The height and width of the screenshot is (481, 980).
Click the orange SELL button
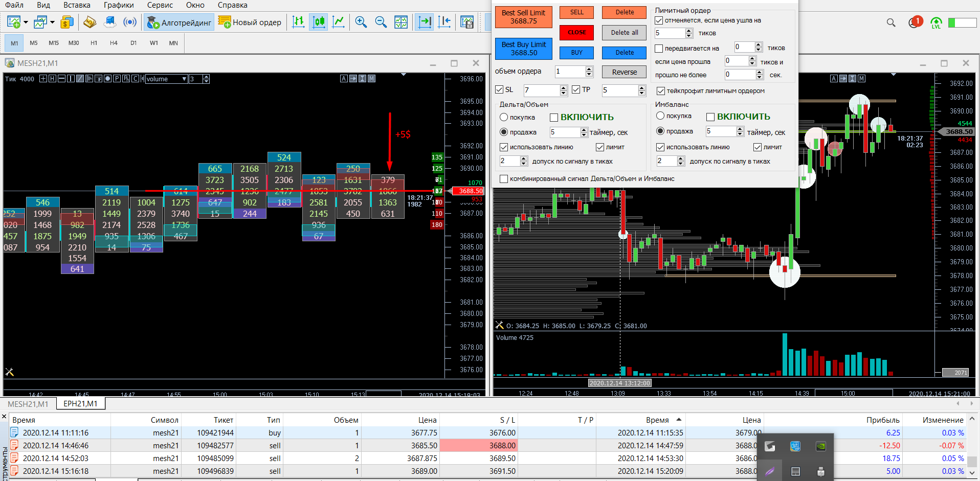[576, 12]
